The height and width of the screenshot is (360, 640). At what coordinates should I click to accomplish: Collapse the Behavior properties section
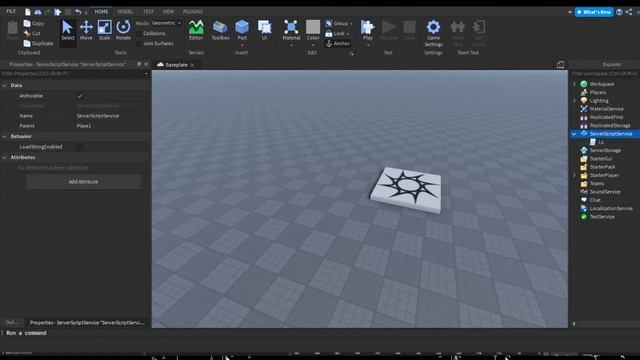pos(4,136)
